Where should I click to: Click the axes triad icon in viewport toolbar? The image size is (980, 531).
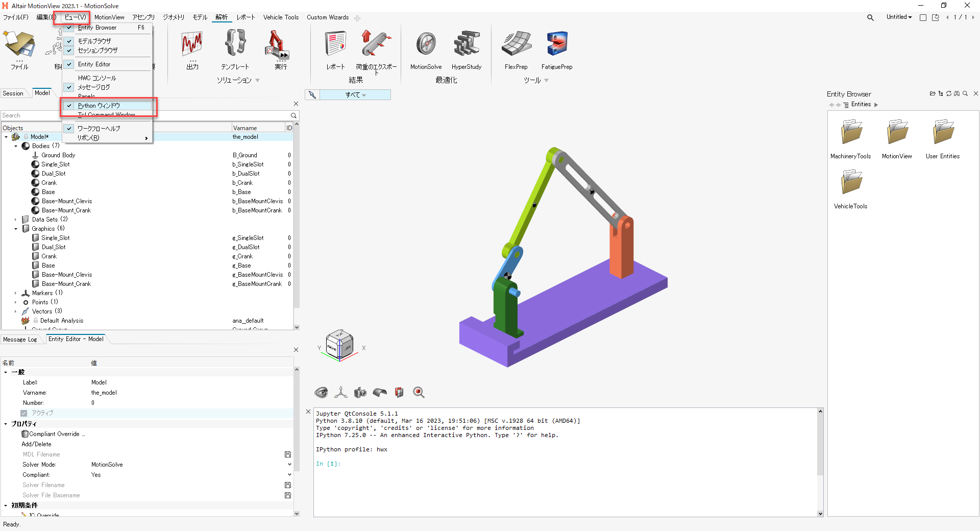tap(340, 392)
